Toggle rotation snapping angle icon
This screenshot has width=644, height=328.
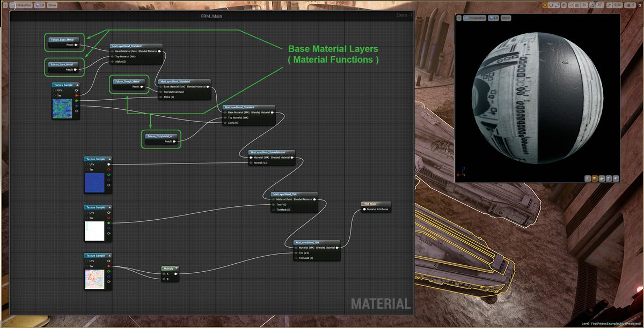592,5
